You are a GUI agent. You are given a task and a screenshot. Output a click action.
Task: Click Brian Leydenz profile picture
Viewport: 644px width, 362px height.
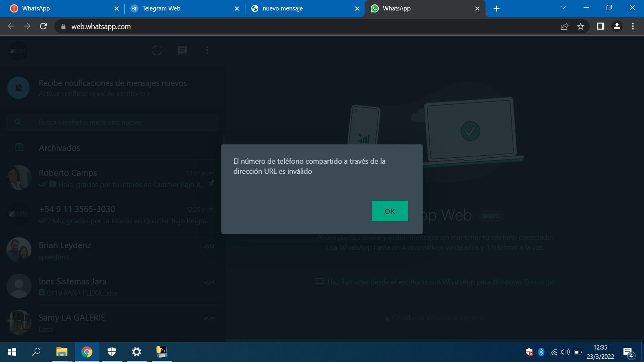point(19,250)
